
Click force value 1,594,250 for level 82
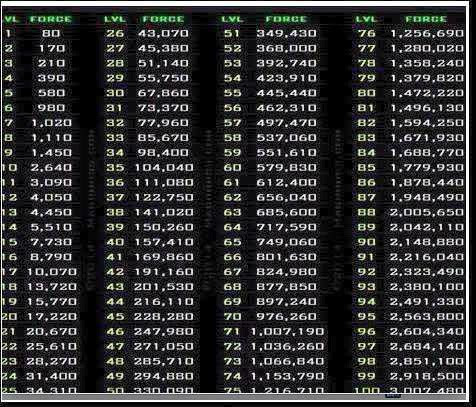coord(427,123)
